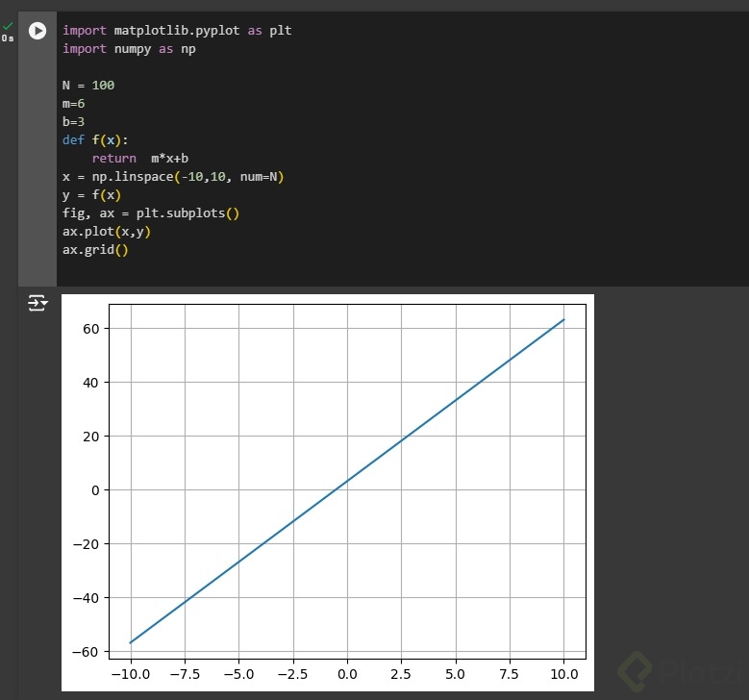The image size is (749, 700).
Task: Click the 'ax.plot(x,y)' code line
Action: (107, 232)
